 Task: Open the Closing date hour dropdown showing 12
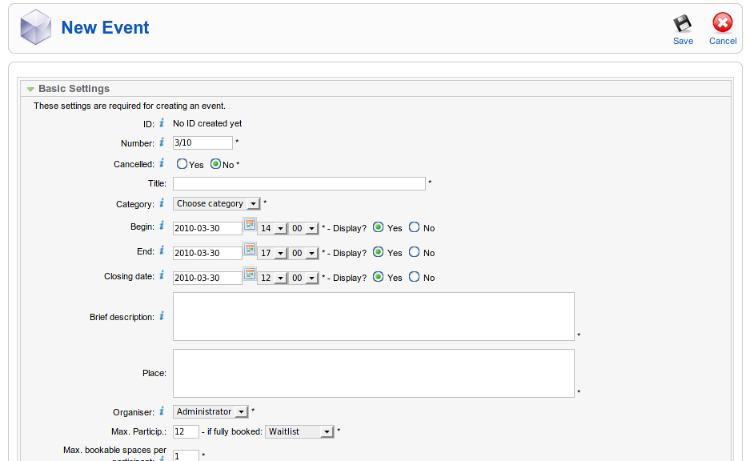click(x=272, y=278)
